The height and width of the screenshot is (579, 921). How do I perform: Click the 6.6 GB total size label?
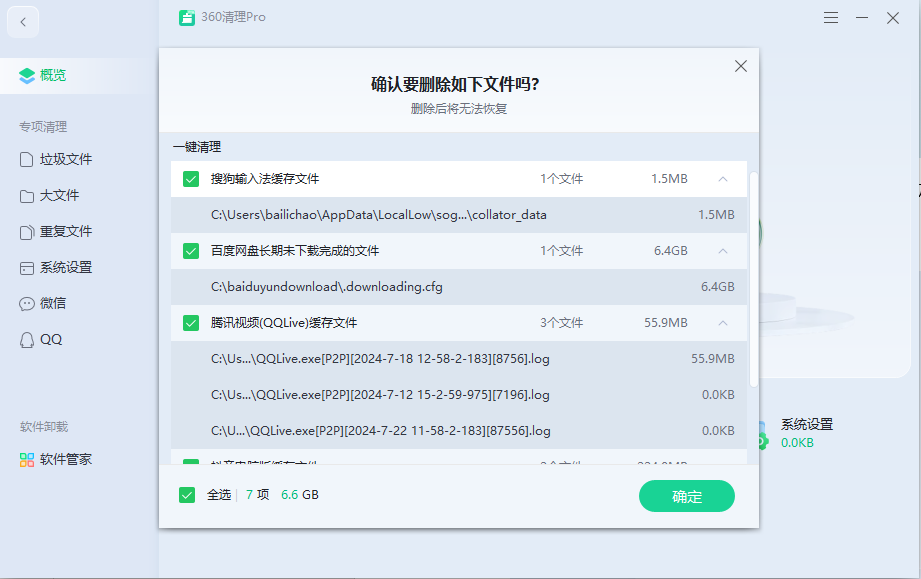(300, 495)
